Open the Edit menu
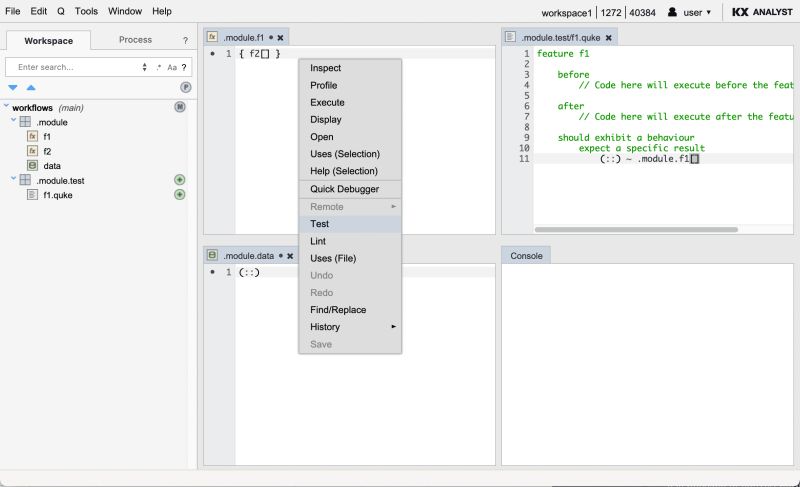 pos(39,11)
